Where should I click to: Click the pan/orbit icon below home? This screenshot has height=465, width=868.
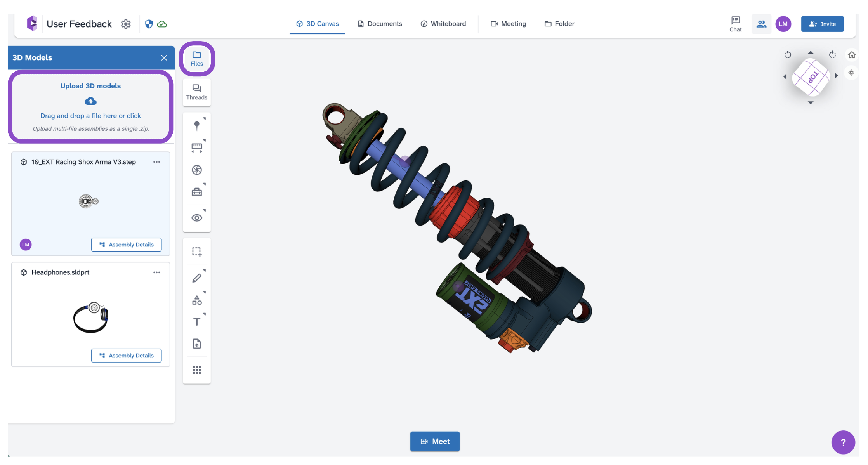[x=851, y=73]
